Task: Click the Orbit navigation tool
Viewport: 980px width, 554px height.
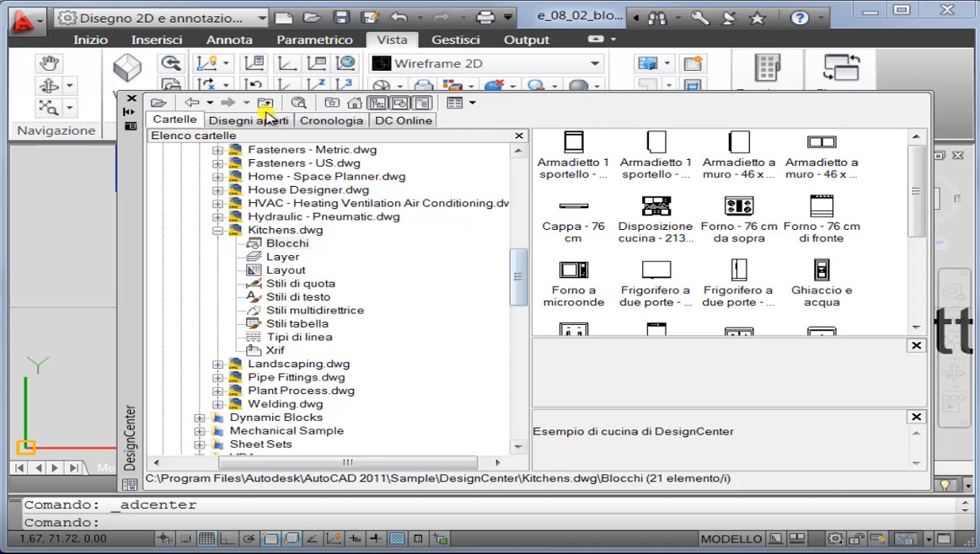Action: coord(50,86)
